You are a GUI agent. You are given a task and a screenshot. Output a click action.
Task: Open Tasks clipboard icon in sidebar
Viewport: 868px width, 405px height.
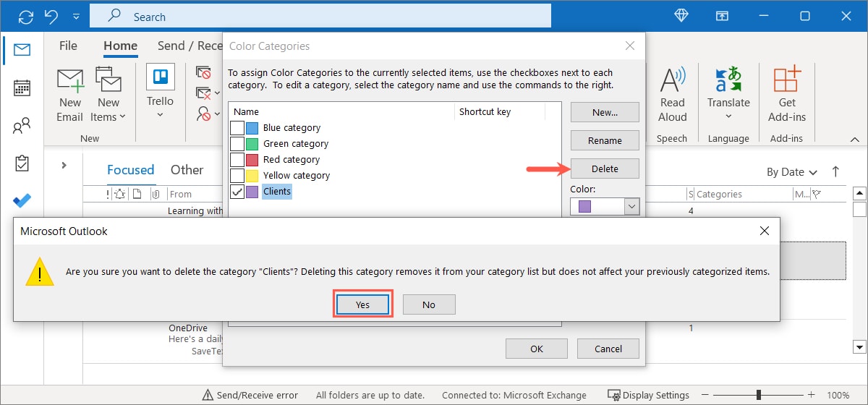coord(22,163)
